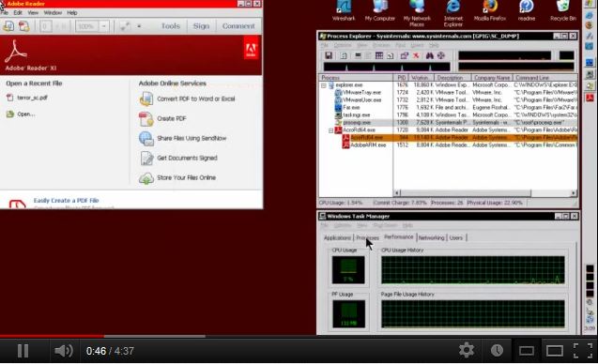Select the AdobeARM.exe process row
Screen dimensions: 598x364
tap(448, 145)
